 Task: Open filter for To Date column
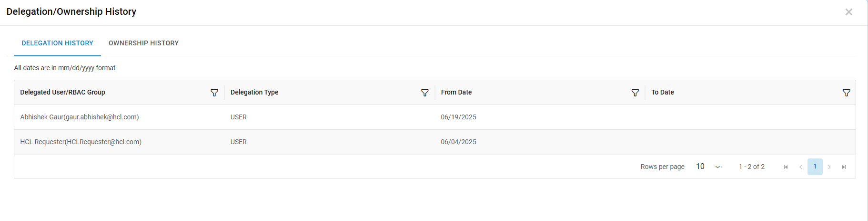click(846, 93)
